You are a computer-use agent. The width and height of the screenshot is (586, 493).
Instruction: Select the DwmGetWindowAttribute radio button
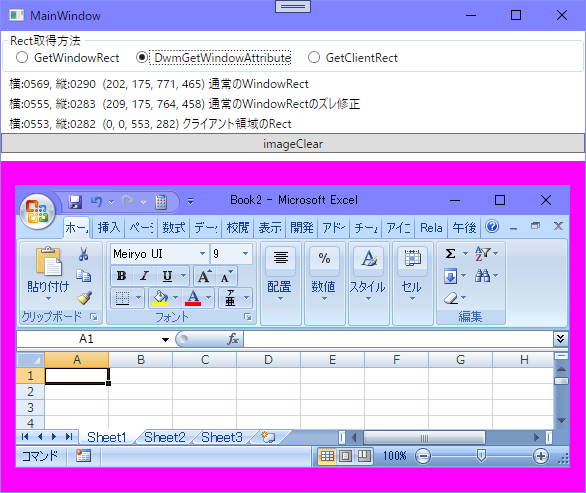click(x=142, y=58)
